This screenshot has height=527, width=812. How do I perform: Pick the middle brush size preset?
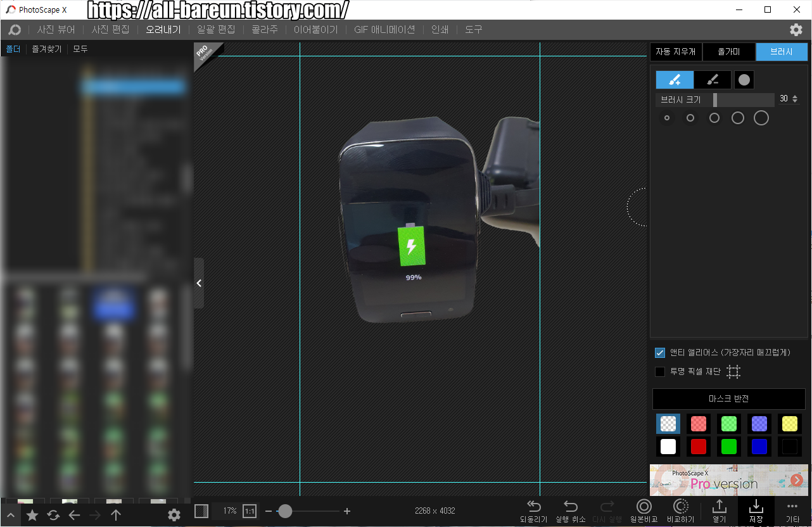(714, 118)
